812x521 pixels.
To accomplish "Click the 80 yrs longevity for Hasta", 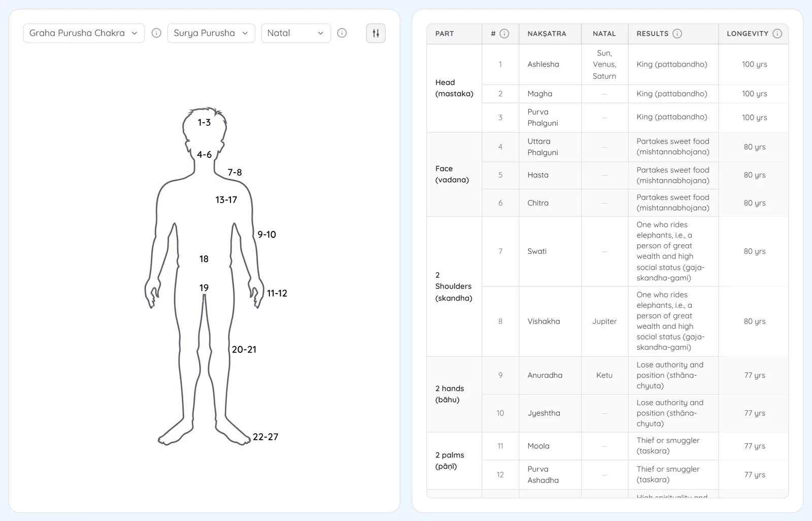I will pyautogui.click(x=754, y=175).
